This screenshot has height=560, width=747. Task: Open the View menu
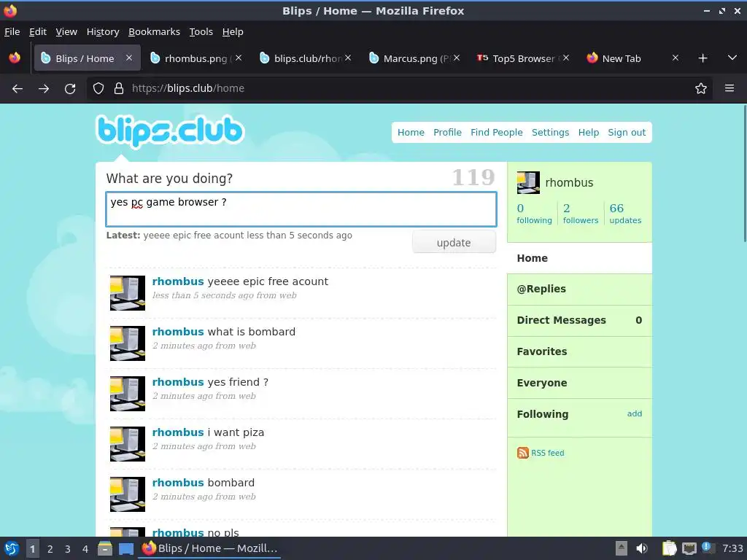66,32
